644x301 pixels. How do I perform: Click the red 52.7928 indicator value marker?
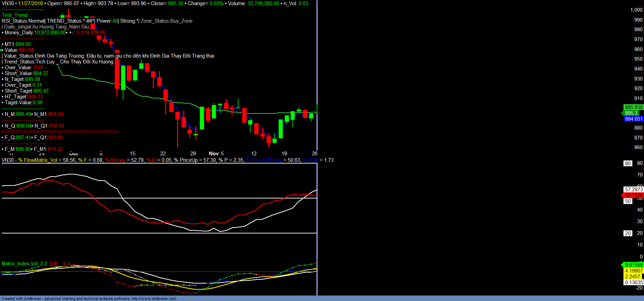click(x=633, y=195)
